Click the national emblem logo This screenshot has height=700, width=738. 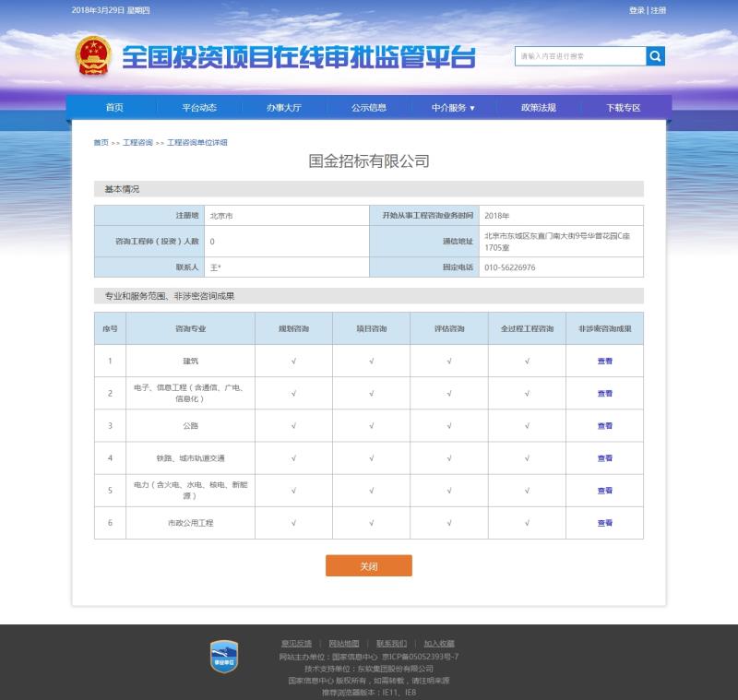click(92, 56)
